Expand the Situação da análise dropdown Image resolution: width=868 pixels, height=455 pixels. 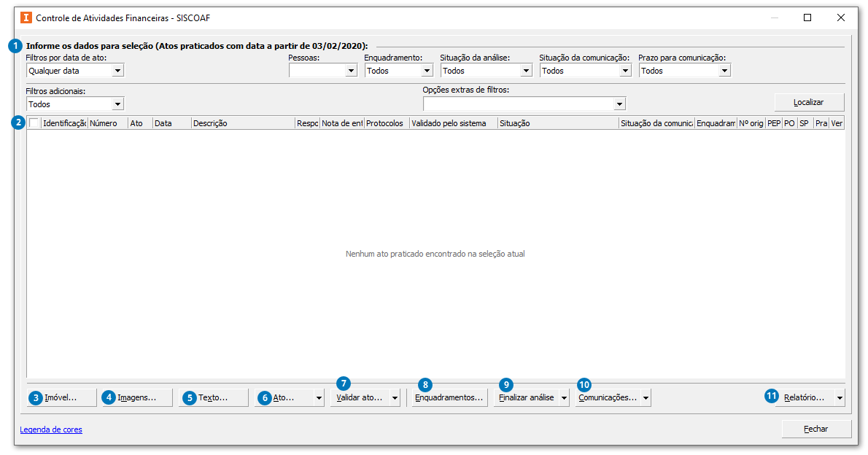pos(486,71)
